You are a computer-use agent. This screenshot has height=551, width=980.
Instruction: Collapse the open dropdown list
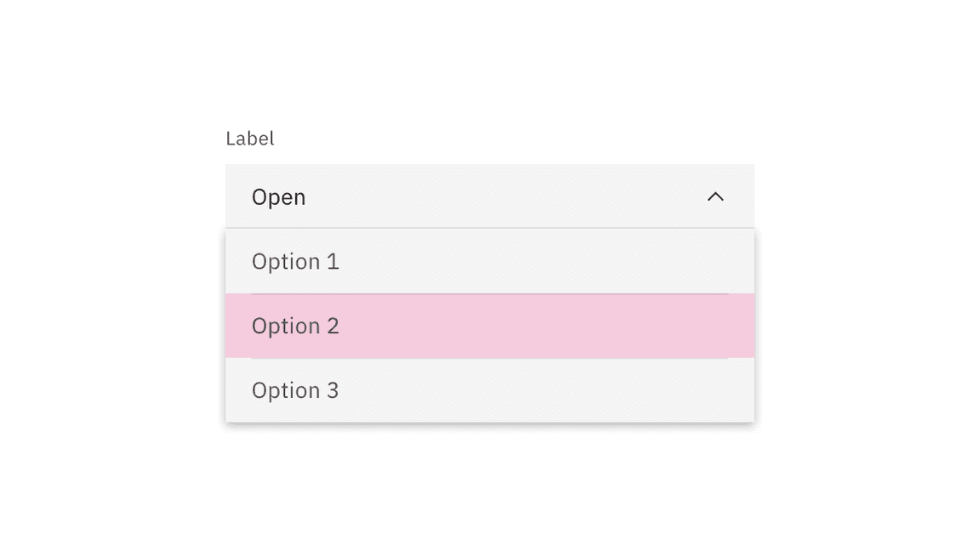point(715,197)
